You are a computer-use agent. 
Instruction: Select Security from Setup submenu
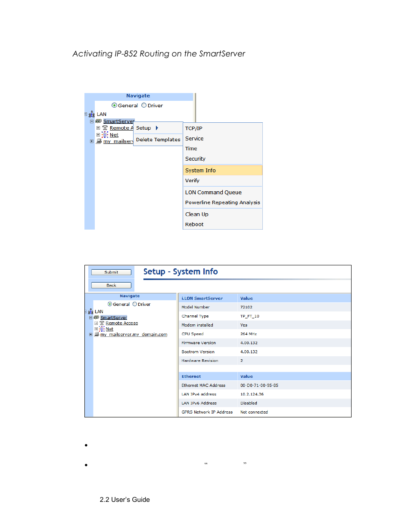[223, 159]
